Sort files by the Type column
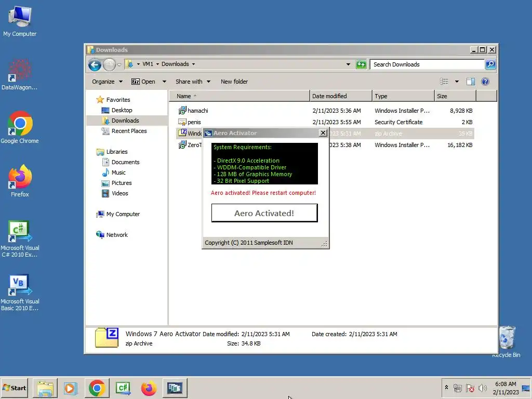Viewport: 532px width, 399px height. point(403,96)
